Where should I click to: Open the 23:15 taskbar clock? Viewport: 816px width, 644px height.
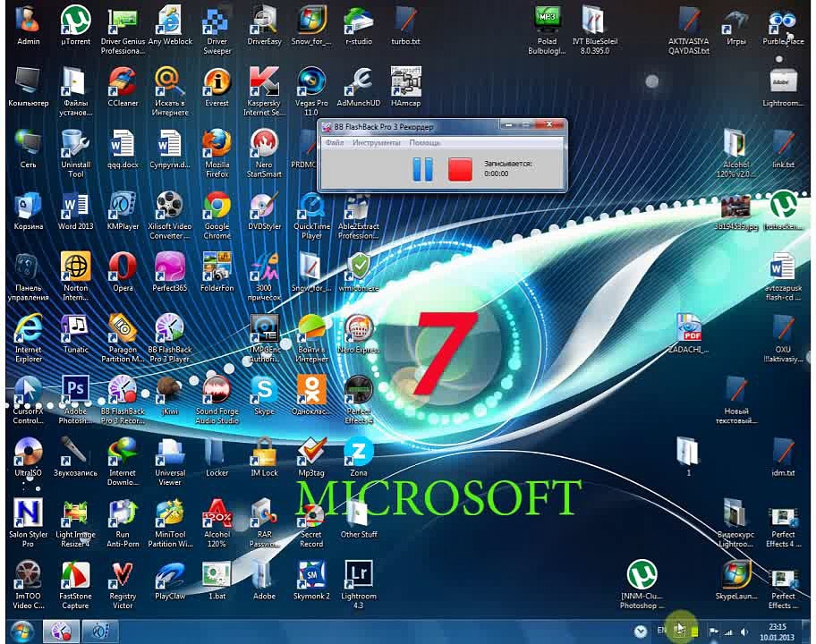click(x=777, y=631)
